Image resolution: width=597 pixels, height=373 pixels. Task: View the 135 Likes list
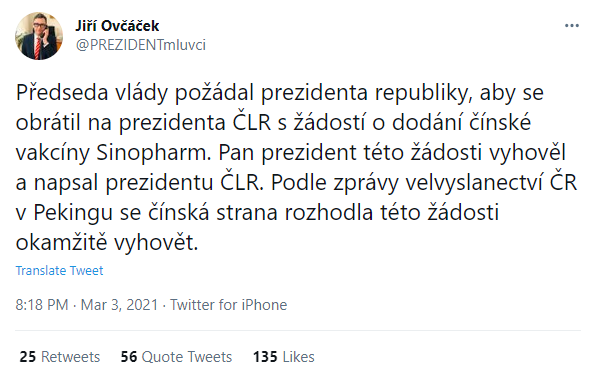(284, 357)
